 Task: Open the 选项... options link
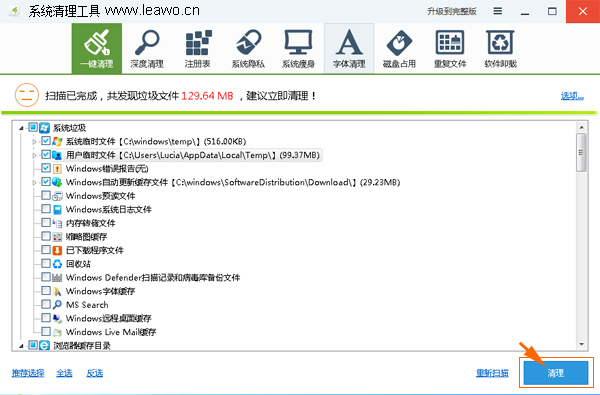(x=572, y=96)
